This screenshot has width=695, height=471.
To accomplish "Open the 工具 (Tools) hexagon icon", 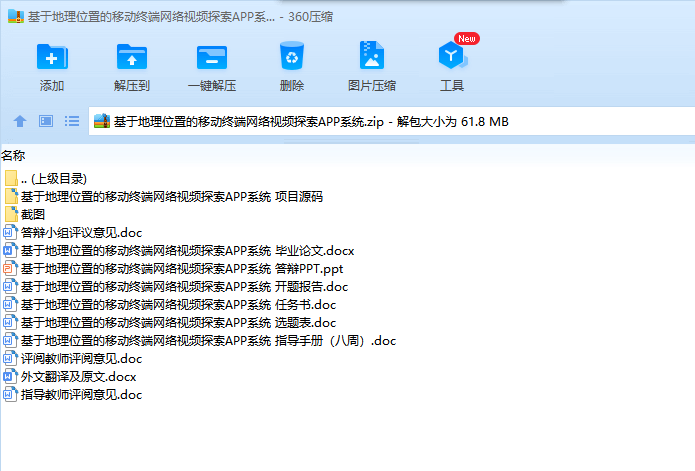I will [452, 55].
